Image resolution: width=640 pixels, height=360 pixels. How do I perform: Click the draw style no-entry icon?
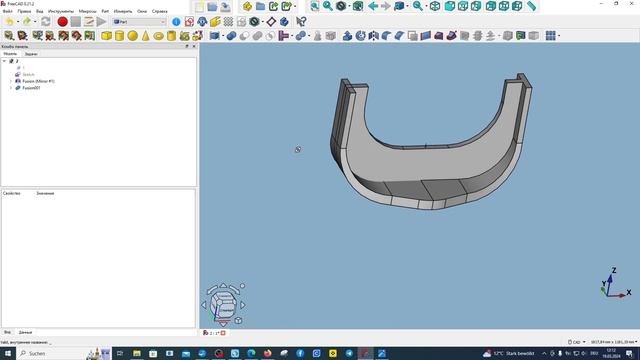341,6
